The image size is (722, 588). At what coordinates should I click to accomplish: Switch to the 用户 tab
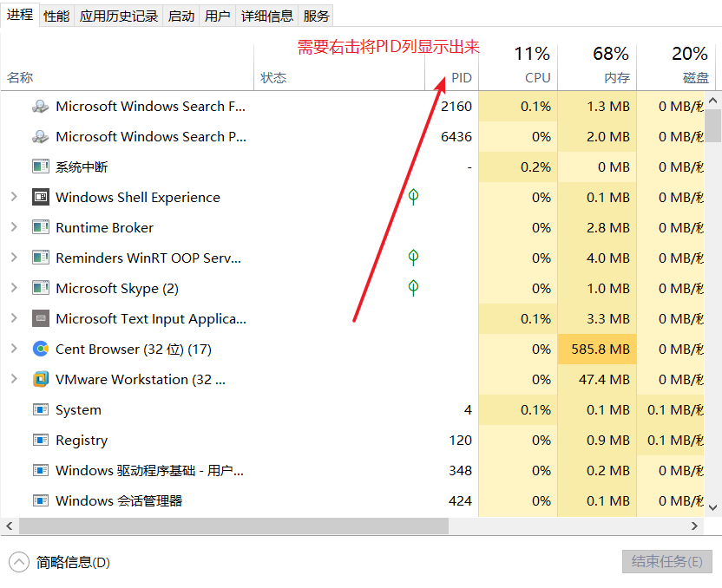click(217, 16)
